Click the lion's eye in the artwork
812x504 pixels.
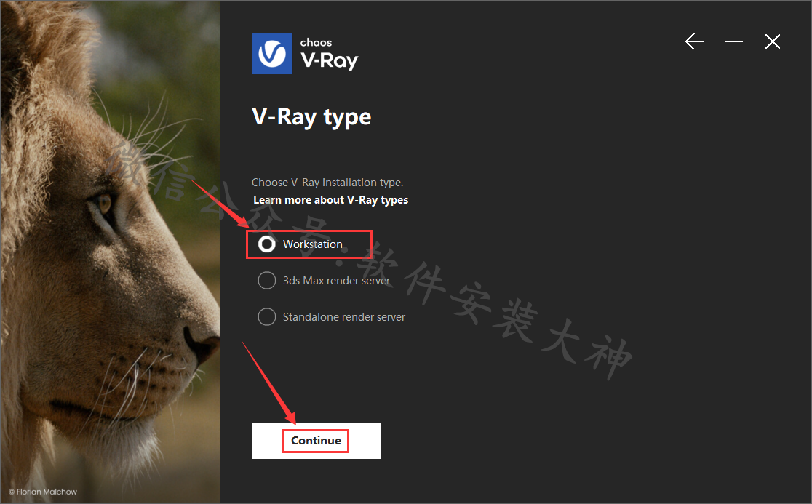[x=104, y=203]
